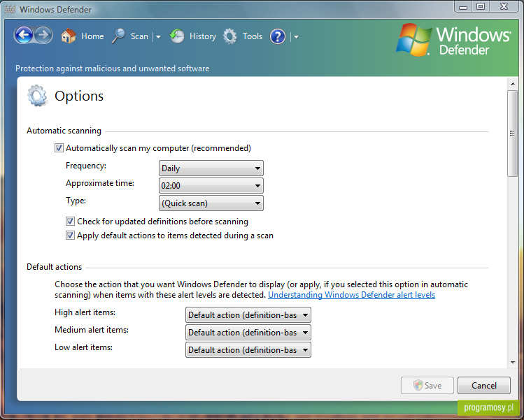Click the Save button
524x420 pixels.
pos(427,385)
